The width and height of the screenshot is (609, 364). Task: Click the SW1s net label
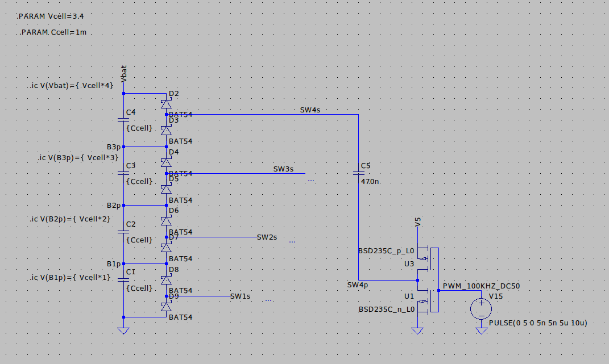coord(240,296)
